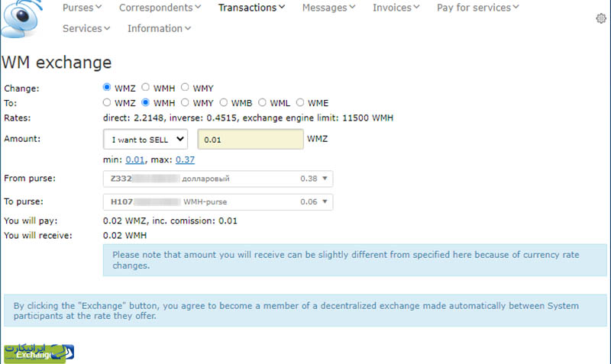Select WMY in the Change row
This screenshot has width=611, height=364.
pyautogui.click(x=185, y=87)
